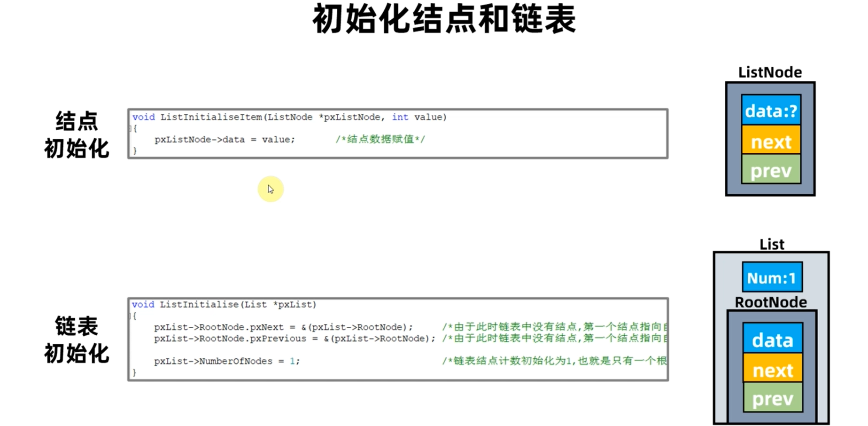Click the yellow highlighted mouse cursor
Screen dimensions: 868x426
(271, 189)
